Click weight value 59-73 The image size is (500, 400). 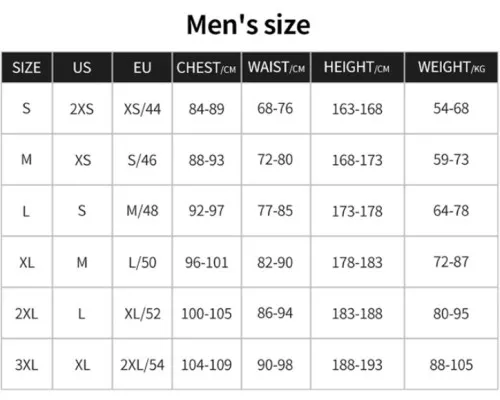[451, 160]
